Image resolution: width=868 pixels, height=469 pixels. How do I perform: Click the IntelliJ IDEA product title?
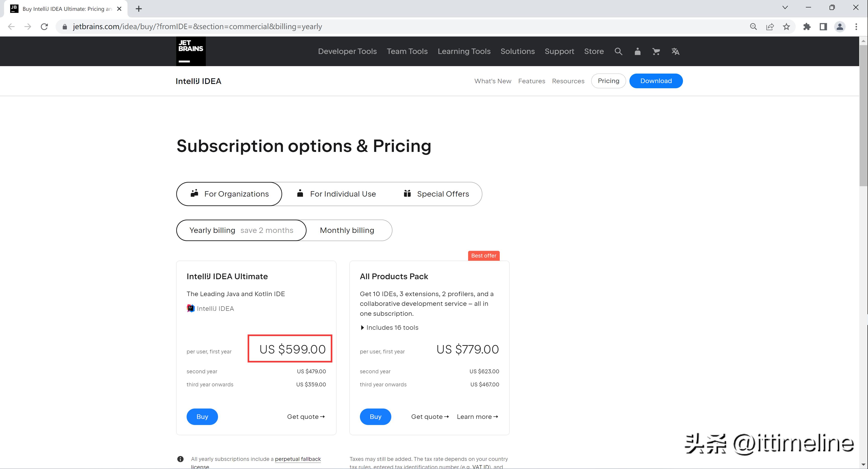tap(198, 81)
